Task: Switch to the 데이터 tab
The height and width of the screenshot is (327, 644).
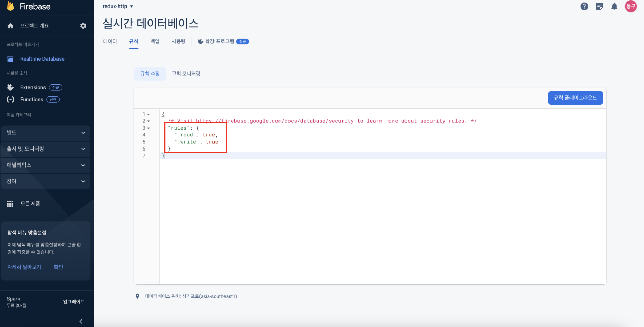Action: 110,41
